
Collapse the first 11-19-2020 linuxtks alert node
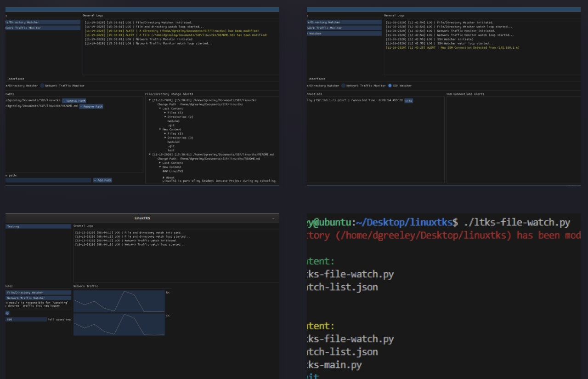150,100
